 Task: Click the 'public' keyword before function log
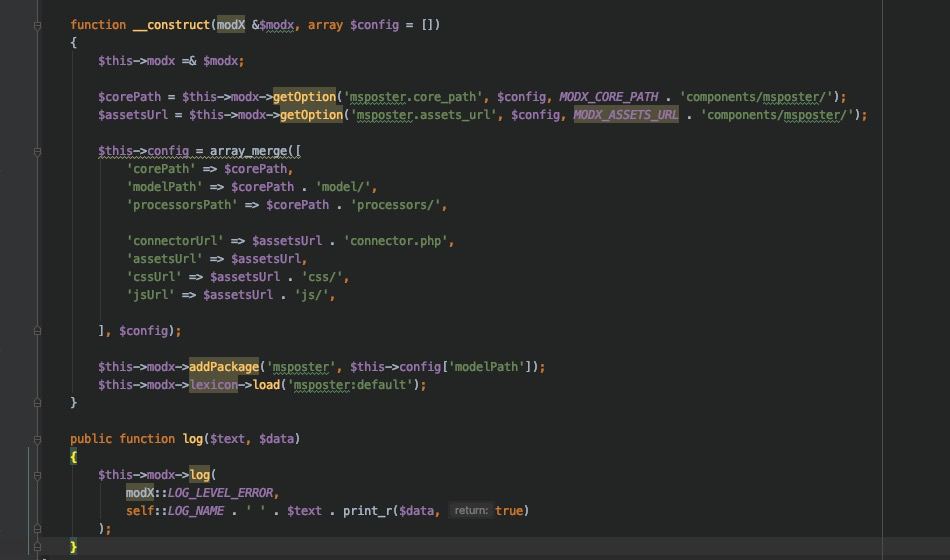pyautogui.click(x=91, y=439)
